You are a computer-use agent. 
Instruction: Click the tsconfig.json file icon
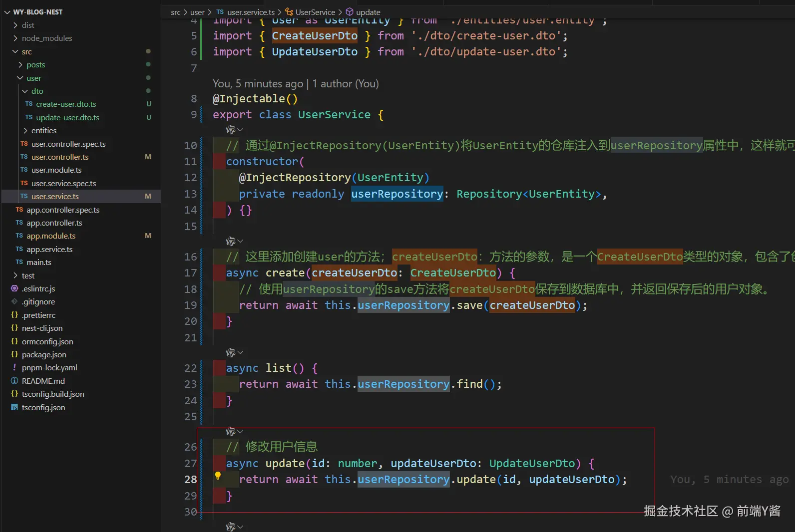(x=14, y=407)
